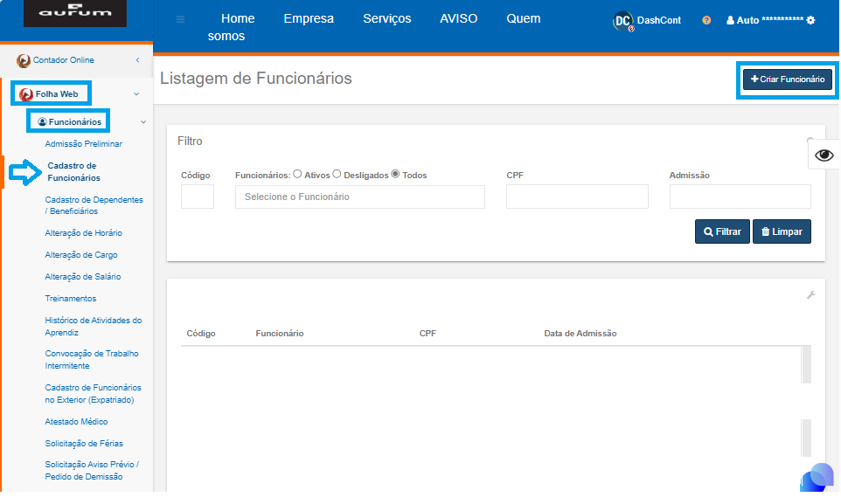The image size is (841, 504).
Task: Open Cadastro de Funcionários
Action: pos(73,171)
